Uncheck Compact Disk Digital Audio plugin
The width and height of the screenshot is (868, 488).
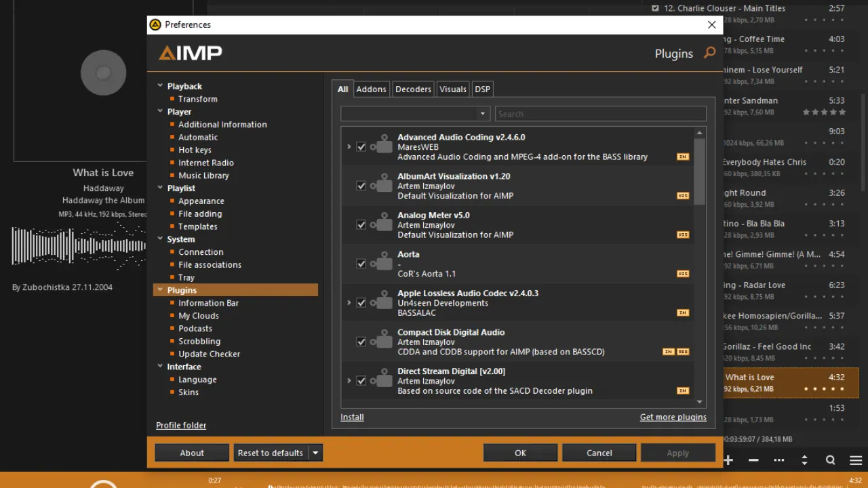[361, 342]
